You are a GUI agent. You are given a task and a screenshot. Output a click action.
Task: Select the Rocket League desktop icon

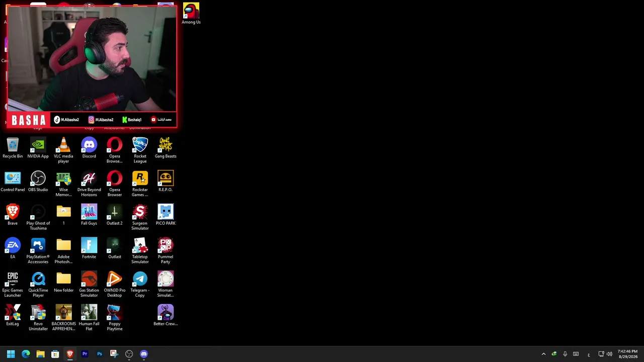[x=140, y=150]
